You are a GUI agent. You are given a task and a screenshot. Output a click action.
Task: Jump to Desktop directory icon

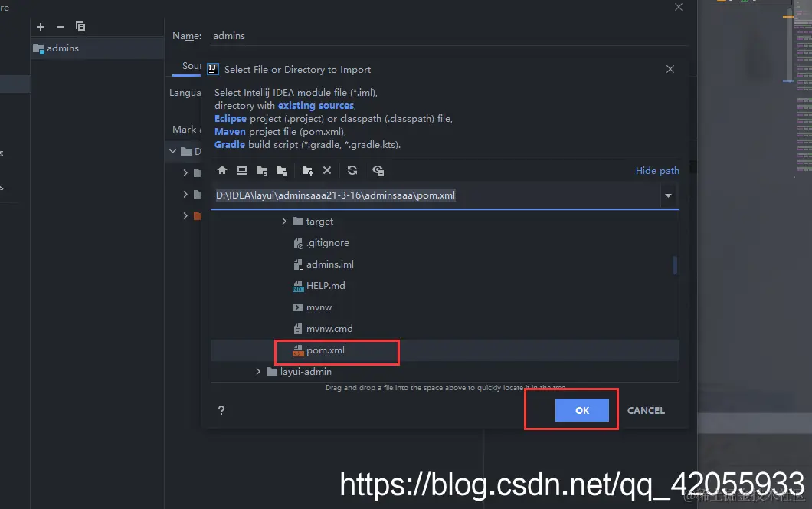[242, 170]
